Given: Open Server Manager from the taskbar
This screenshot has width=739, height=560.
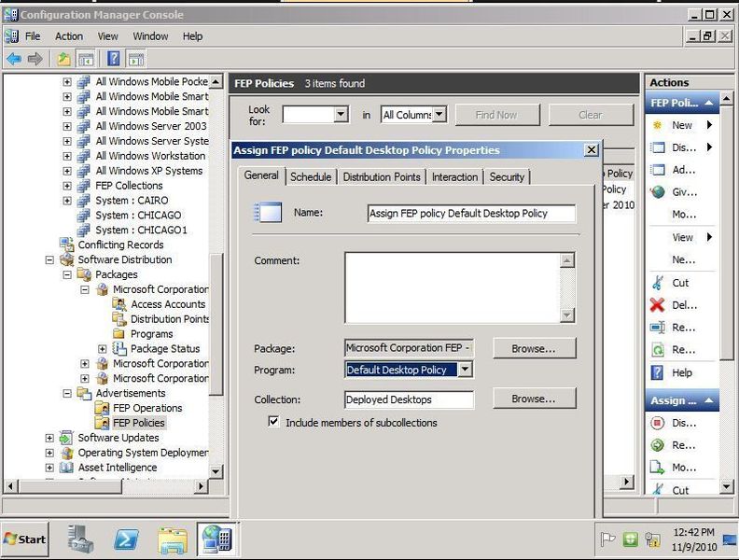Looking at the screenshot, I should click(x=80, y=539).
